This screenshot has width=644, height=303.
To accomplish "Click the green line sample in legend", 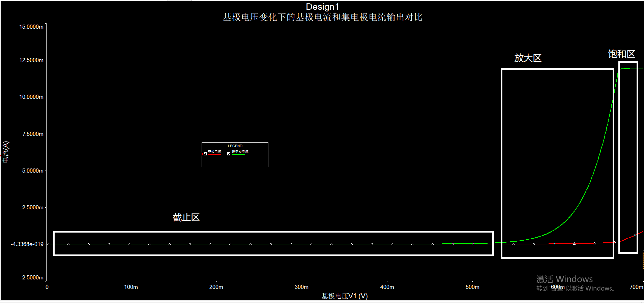I will tap(239, 155).
